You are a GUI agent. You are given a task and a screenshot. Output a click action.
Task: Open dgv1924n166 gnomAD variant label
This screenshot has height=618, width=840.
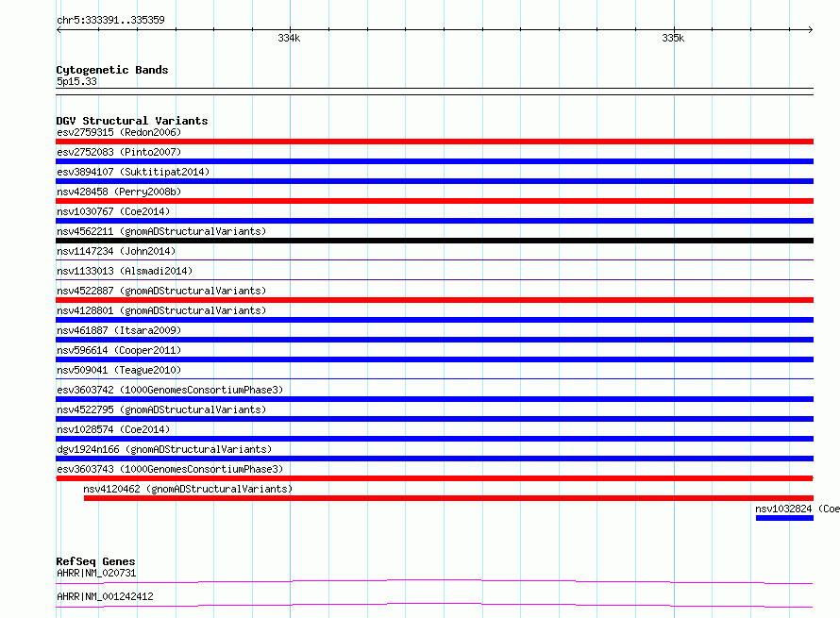(164, 449)
